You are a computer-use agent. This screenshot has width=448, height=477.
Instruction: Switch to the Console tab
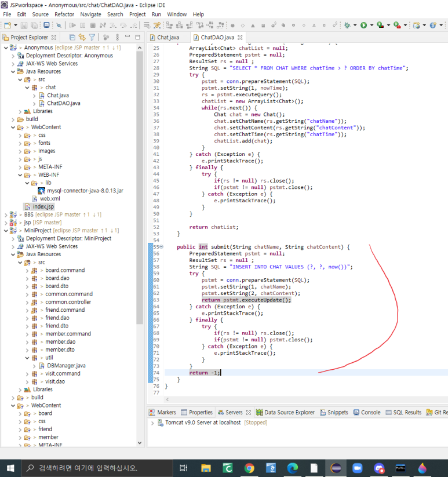tap(367, 413)
